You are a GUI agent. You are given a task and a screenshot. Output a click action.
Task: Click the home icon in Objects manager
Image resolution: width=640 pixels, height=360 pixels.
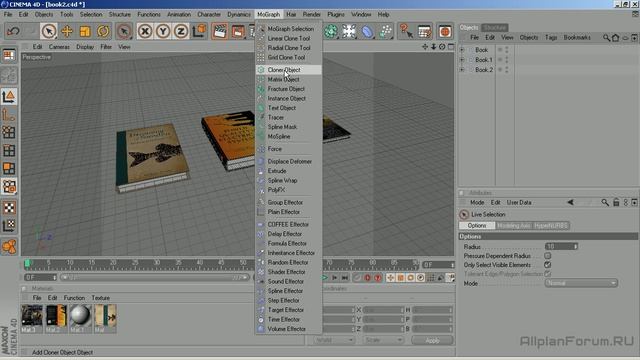click(x=616, y=38)
